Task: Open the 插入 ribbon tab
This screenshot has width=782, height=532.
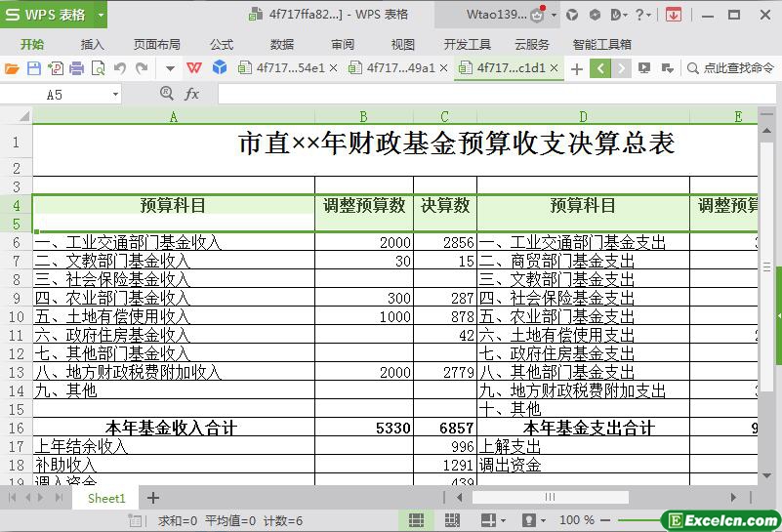Action: pos(93,44)
